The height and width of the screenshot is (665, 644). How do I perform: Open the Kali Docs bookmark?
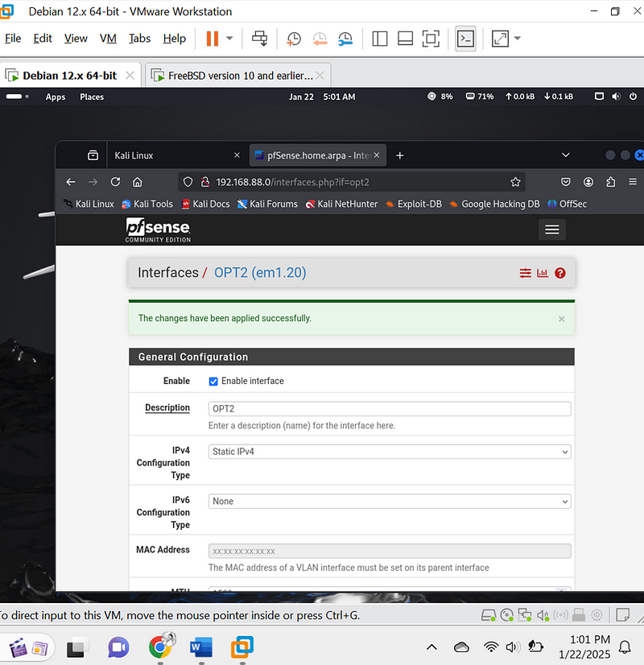coord(205,204)
